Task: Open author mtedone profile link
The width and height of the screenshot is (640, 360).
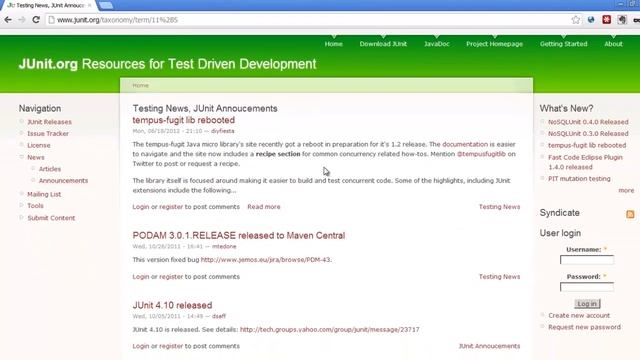Action: [224, 247]
